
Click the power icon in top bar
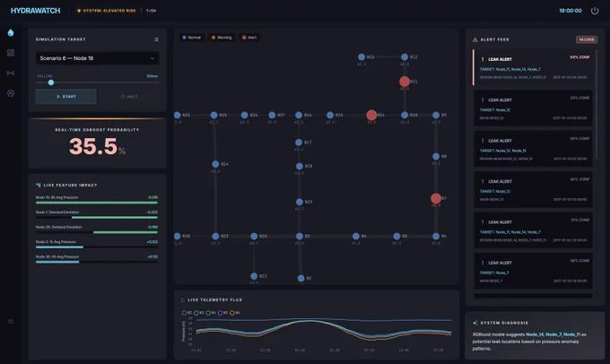595,11
